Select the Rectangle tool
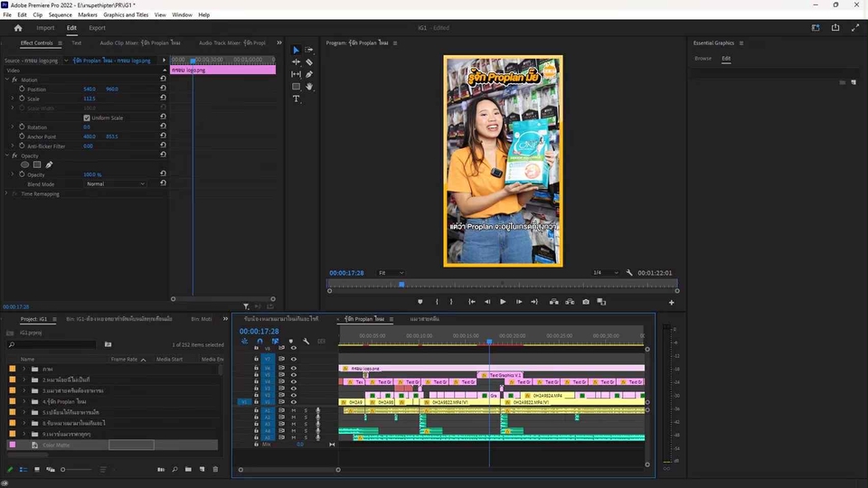Screen dimensions: 868x488 pyautogui.click(x=296, y=87)
